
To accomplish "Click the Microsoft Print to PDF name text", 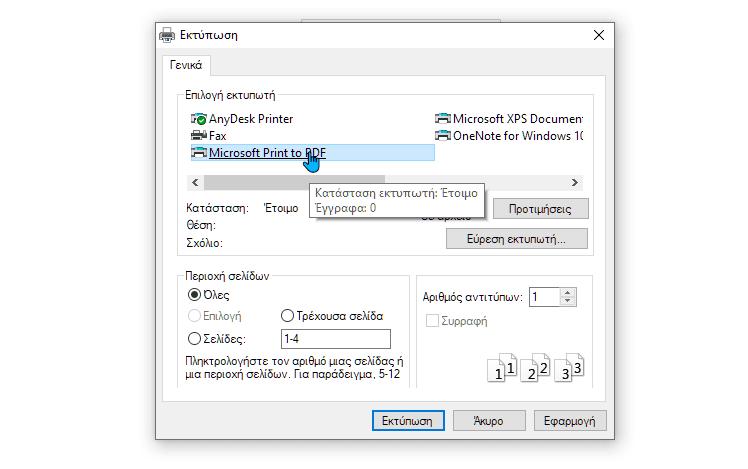I will [267, 153].
